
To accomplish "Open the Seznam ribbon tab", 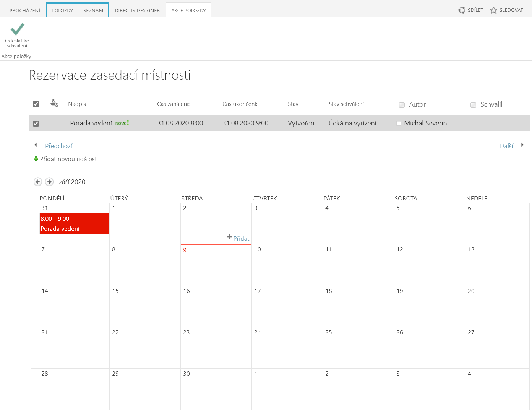I will pos(93,10).
